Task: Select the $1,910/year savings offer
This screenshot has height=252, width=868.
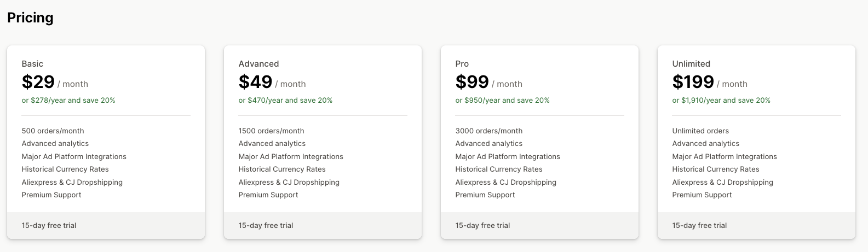Action: (x=721, y=101)
